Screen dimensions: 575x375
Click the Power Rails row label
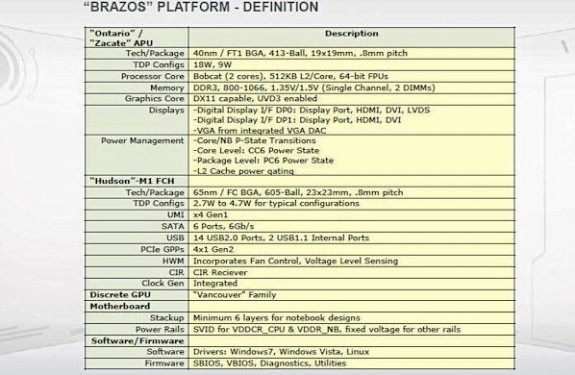tap(160, 330)
